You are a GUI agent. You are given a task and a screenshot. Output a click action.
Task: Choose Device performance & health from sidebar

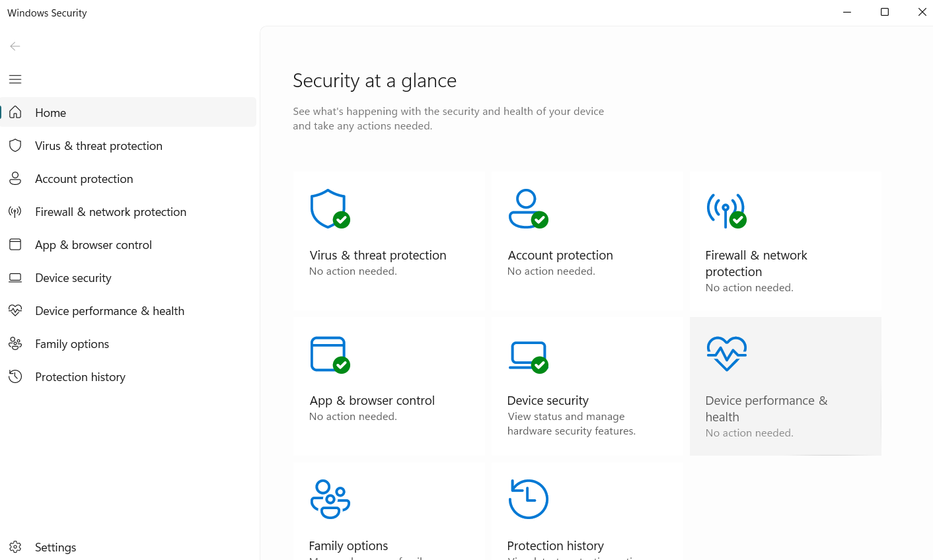110,310
